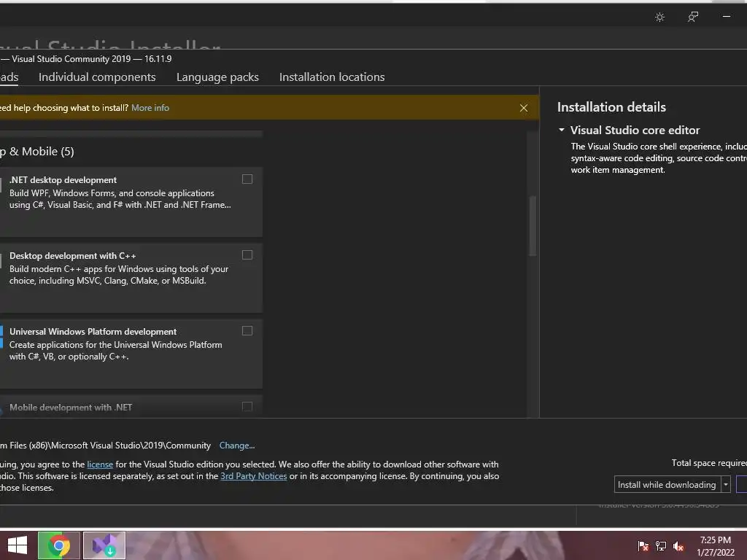Viewport: 747px width, 560px height.
Task: Switch to the Installation locations tab
Action: 332,77
